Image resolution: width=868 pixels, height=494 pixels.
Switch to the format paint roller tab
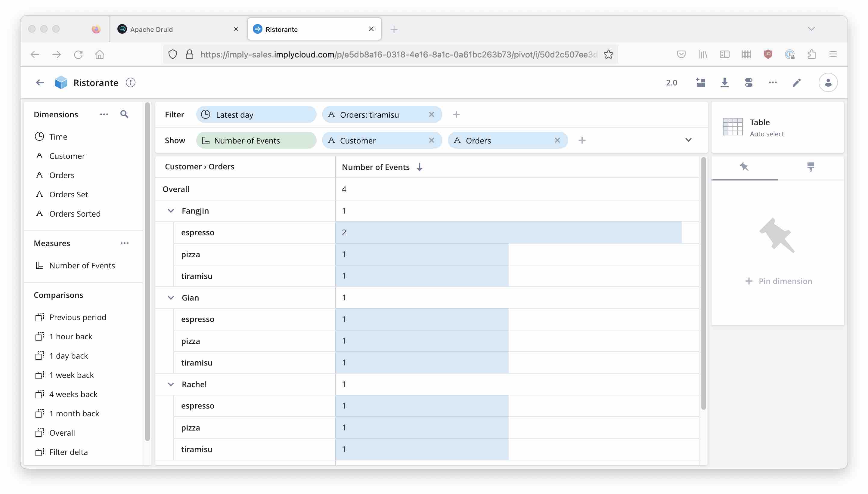tap(810, 167)
